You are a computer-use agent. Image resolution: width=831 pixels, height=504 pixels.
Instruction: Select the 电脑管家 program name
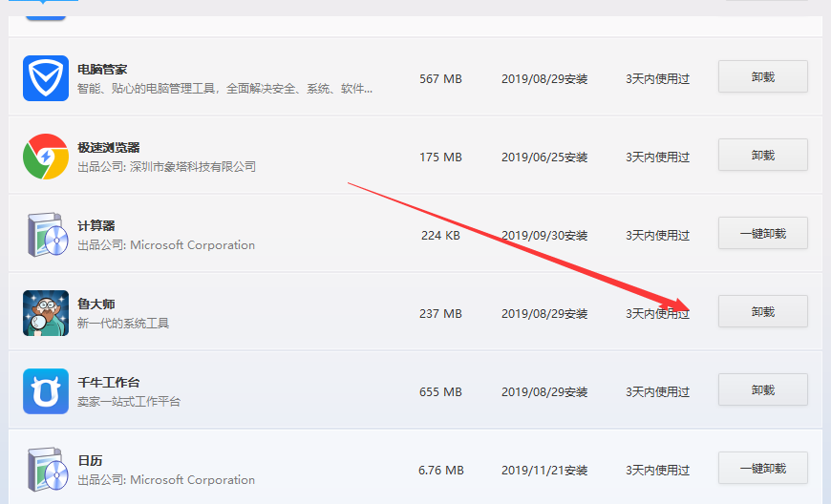102,70
